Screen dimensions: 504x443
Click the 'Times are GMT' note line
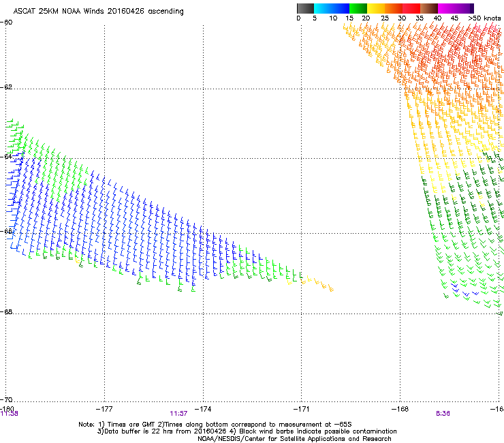point(215,425)
